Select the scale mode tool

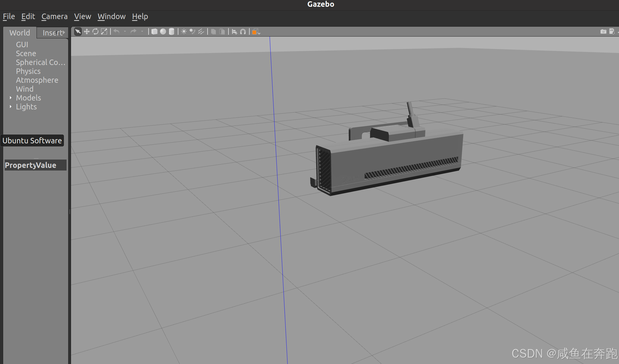[104, 32]
